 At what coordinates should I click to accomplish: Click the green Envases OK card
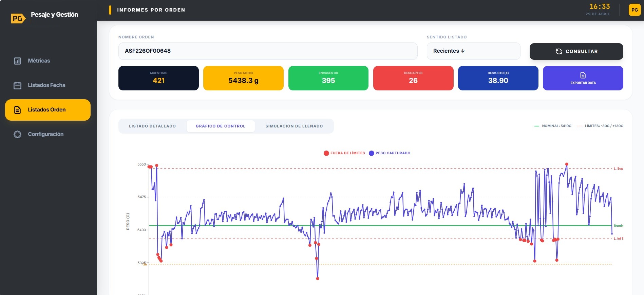point(328,78)
